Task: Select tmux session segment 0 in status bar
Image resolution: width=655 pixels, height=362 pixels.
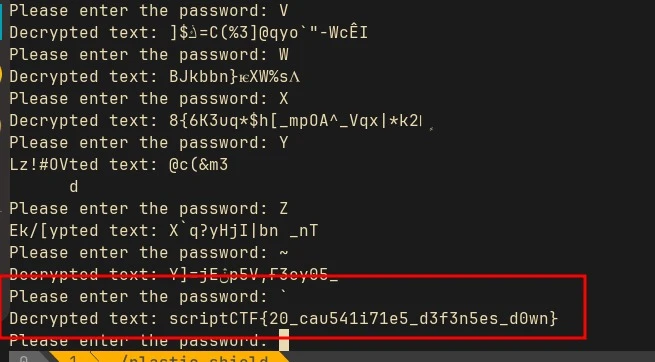Action: click(x=25, y=358)
